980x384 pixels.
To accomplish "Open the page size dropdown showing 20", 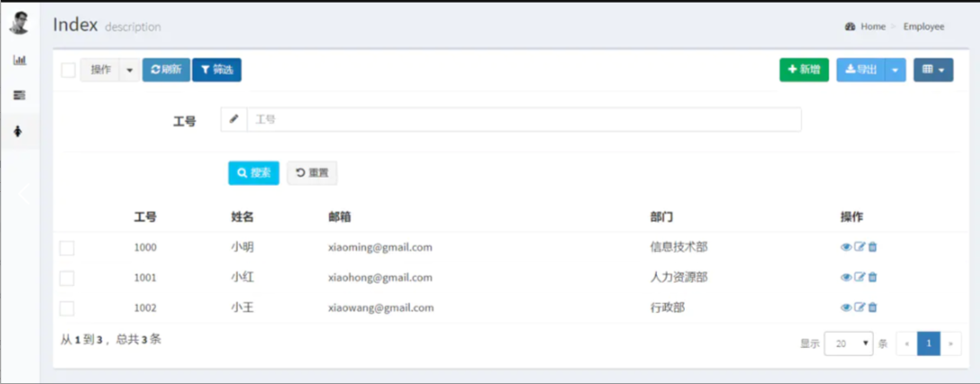I will (848, 344).
